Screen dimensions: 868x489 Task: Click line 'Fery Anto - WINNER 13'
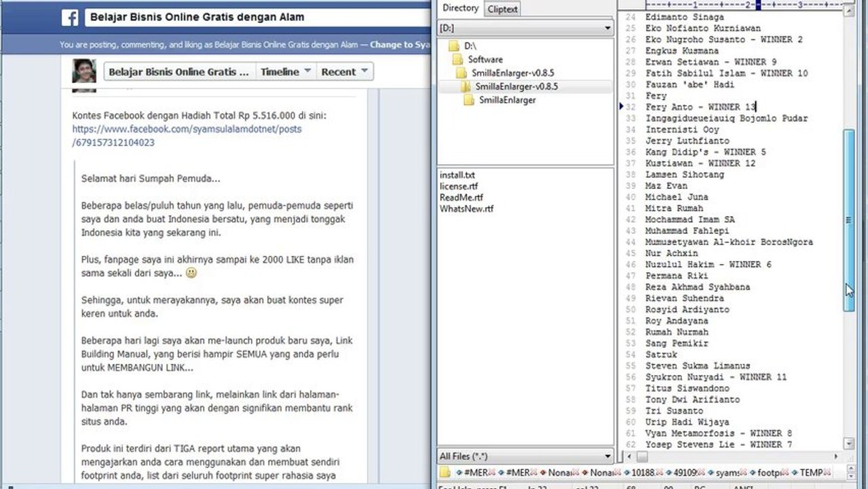coord(700,107)
